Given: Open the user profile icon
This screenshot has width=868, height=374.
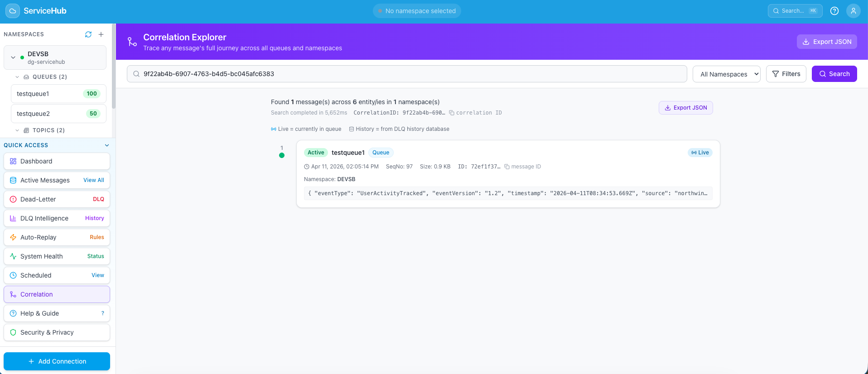Looking at the screenshot, I should (853, 11).
